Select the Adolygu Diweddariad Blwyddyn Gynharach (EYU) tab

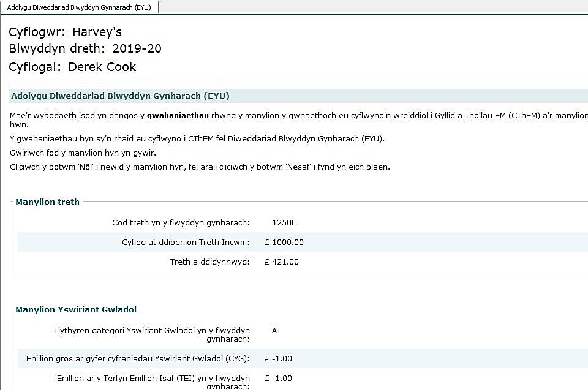click(80, 7)
